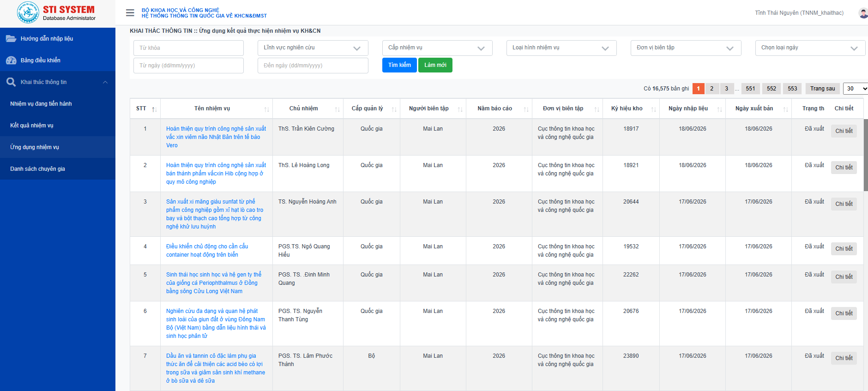This screenshot has height=391, width=868.
Task: Click the Từ khóa keyword input field
Action: 188,48
